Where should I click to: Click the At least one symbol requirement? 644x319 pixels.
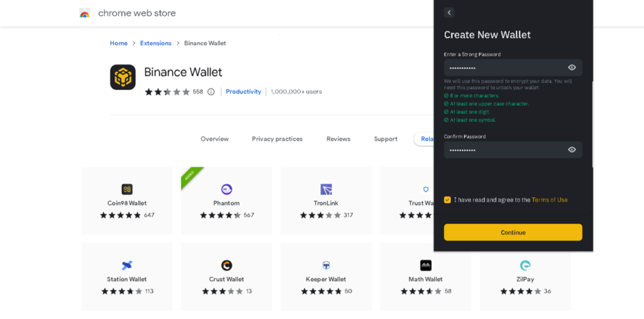point(470,120)
